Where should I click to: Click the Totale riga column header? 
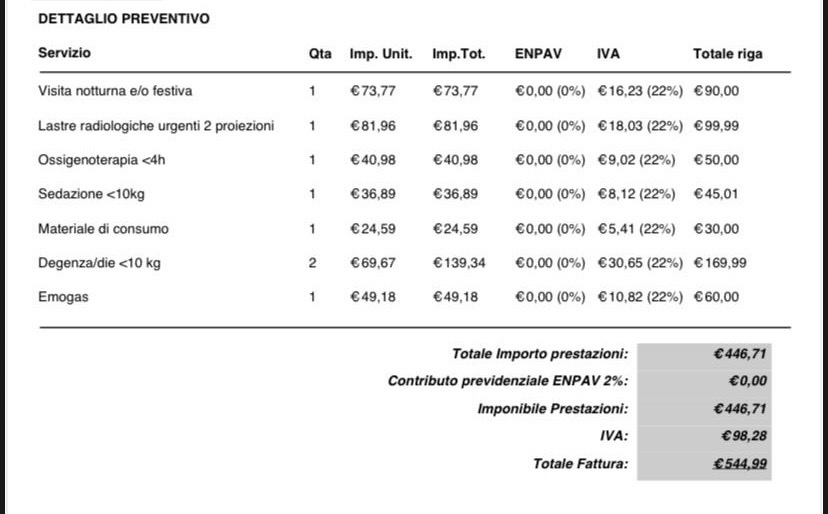[x=728, y=53]
